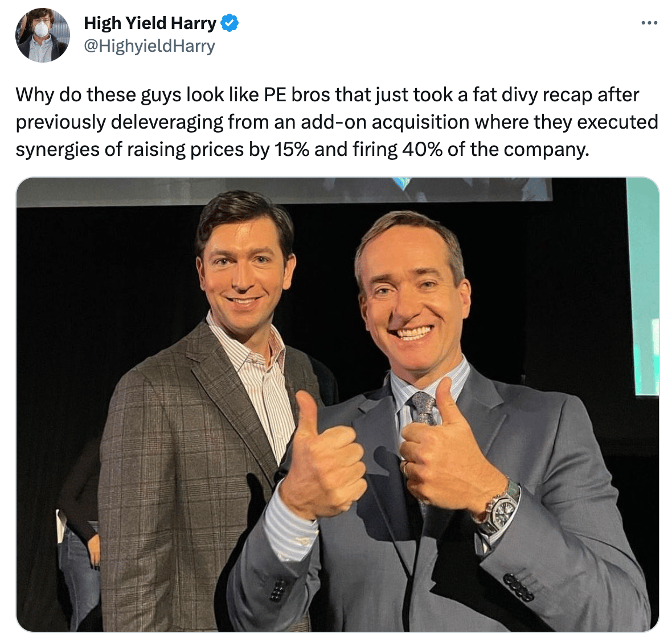Screen dimensions: 672x642
Task: Click the blue verified checkmark badge
Action: (x=230, y=23)
